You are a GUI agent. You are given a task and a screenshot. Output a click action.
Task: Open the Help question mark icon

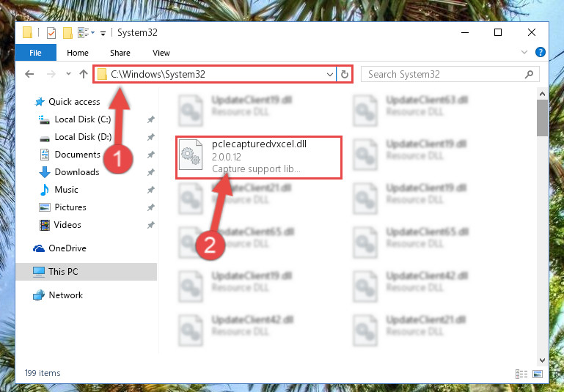pyautogui.click(x=541, y=53)
